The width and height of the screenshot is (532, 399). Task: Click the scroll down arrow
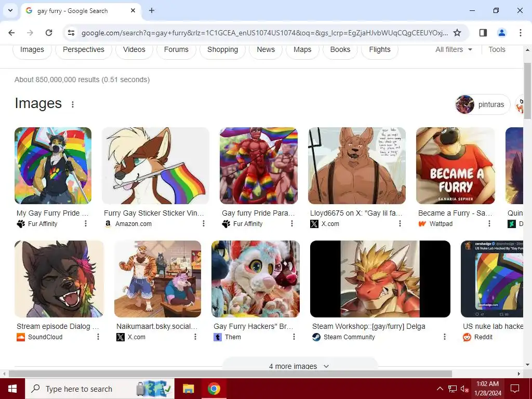(x=527, y=365)
